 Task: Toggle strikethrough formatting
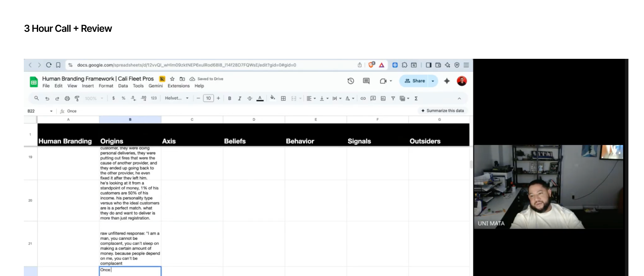tap(250, 99)
